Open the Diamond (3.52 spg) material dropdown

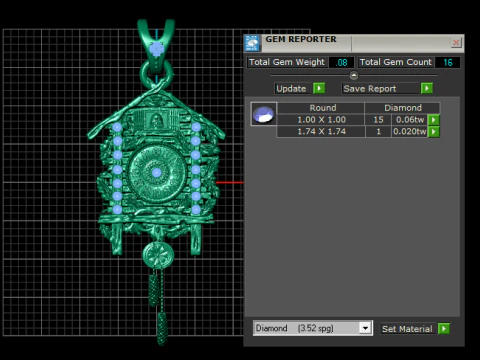[366, 328]
